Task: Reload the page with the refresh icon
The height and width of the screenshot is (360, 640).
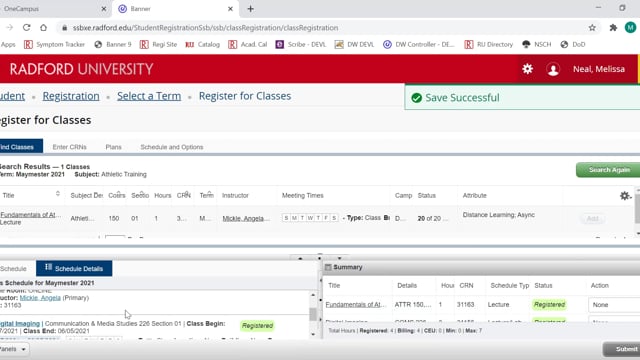Action: (x=27, y=28)
